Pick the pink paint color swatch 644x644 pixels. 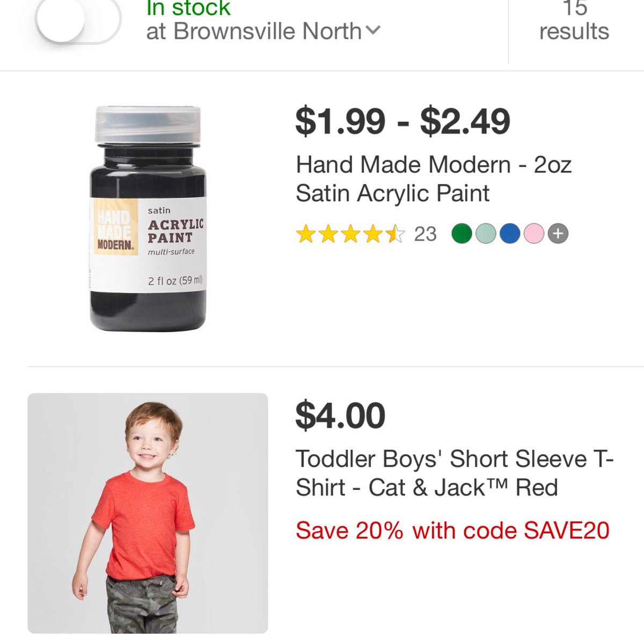click(x=534, y=234)
